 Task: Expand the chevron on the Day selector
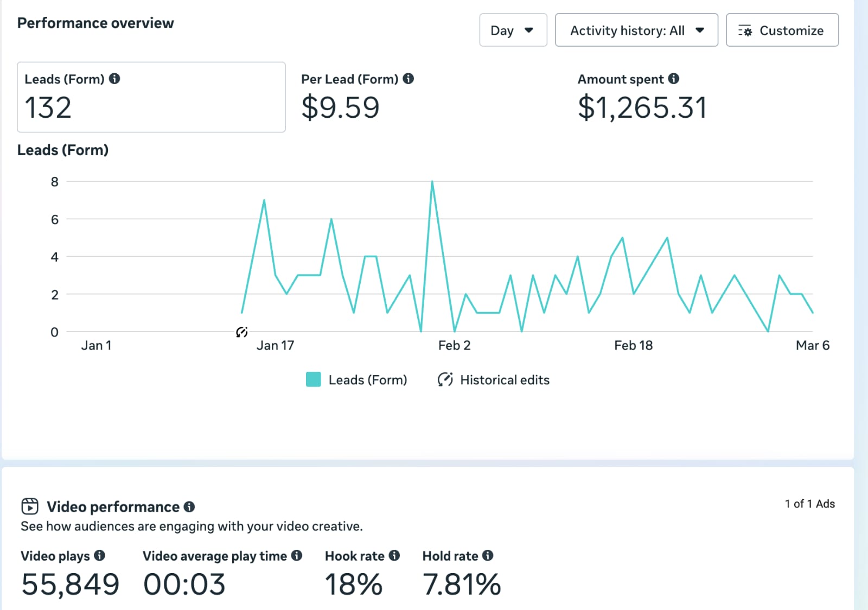[x=529, y=31]
